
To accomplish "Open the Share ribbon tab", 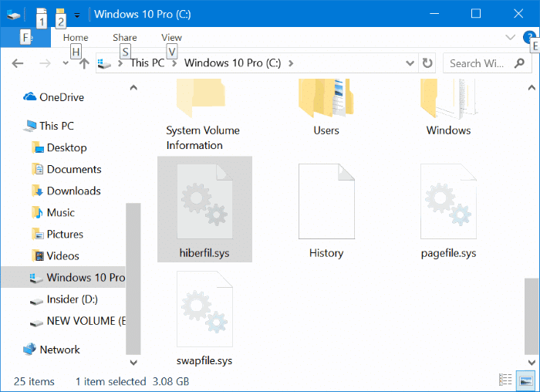I will pyautogui.click(x=125, y=37).
